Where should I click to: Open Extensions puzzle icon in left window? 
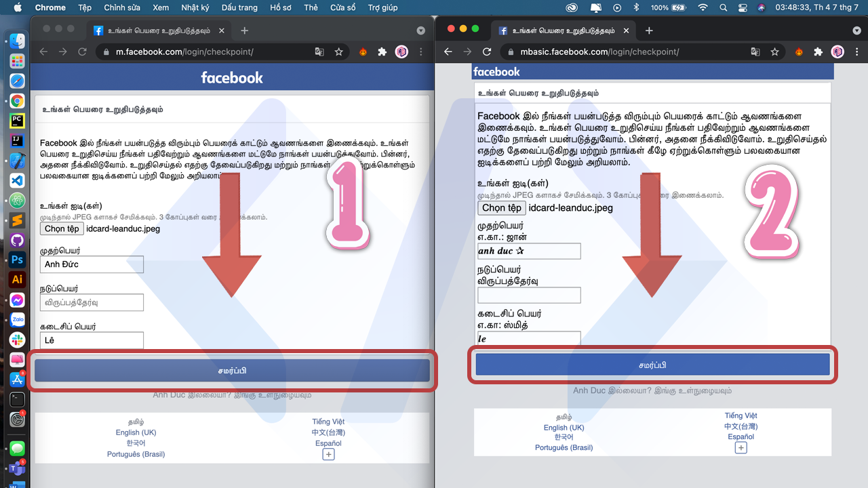[x=382, y=52]
